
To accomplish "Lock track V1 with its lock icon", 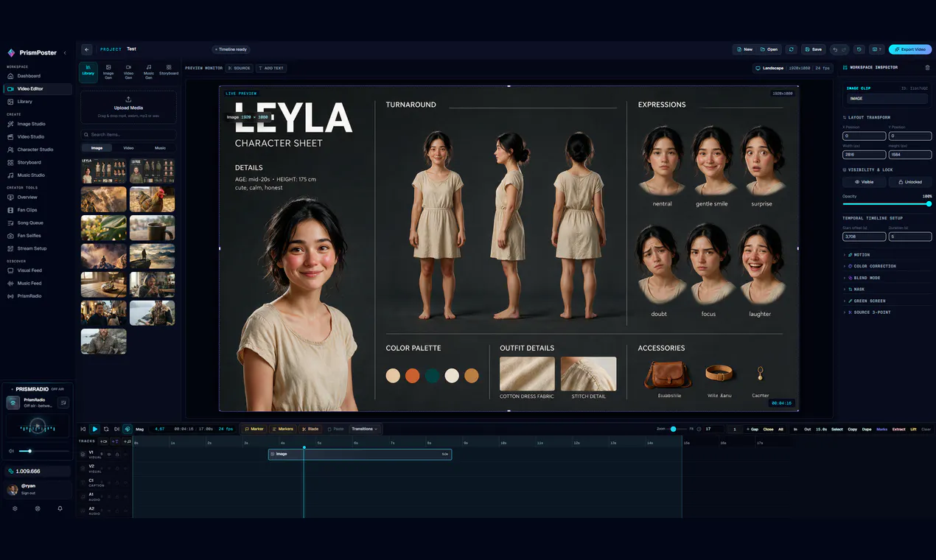I will click(x=117, y=454).
